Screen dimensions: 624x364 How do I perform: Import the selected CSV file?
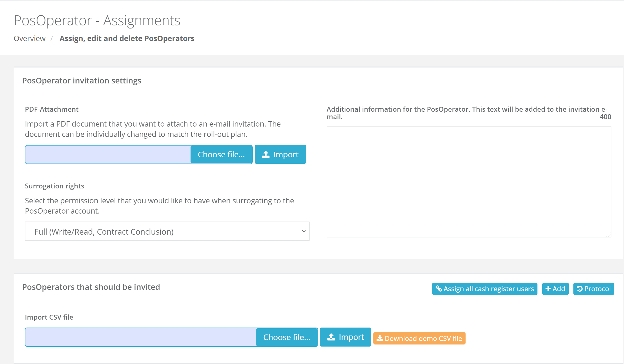coord(345,337)
